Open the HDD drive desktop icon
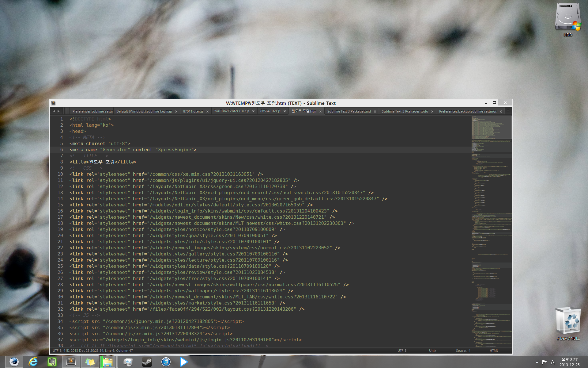Viewport: 588px width, 368px height. click(x=568, y=20)
